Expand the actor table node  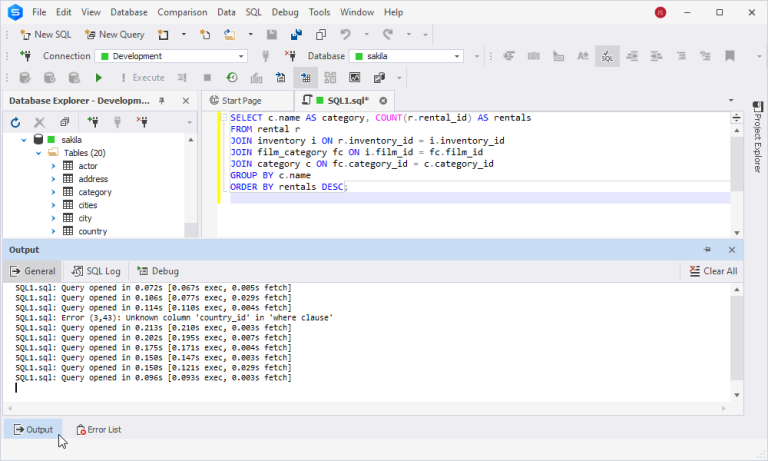tap(54, 166)
